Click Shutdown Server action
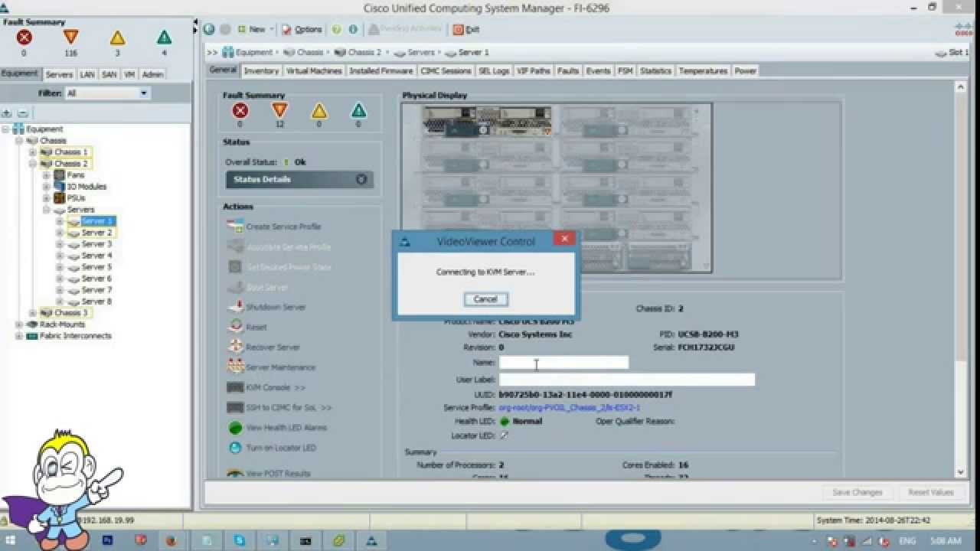Screen dimensions: 980x551 (x=276, y=307)
